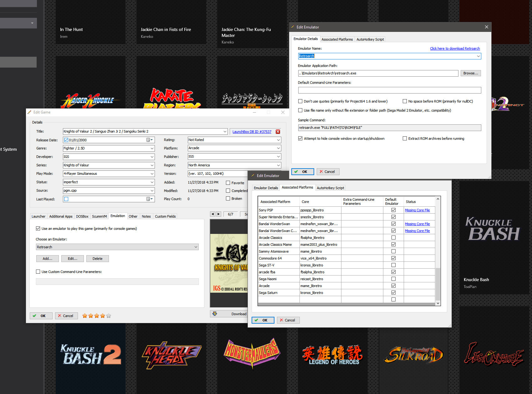This screenshot has width=532, height=394.
Task: Mark the game as Broken
Action: point(228,199)
